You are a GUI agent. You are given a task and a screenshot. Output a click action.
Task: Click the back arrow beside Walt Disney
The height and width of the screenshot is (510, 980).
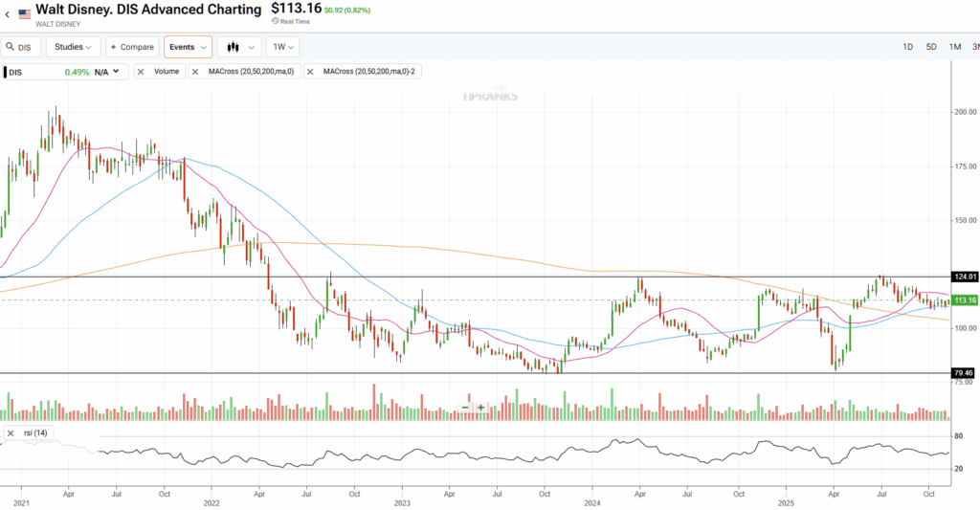[8, 14]
